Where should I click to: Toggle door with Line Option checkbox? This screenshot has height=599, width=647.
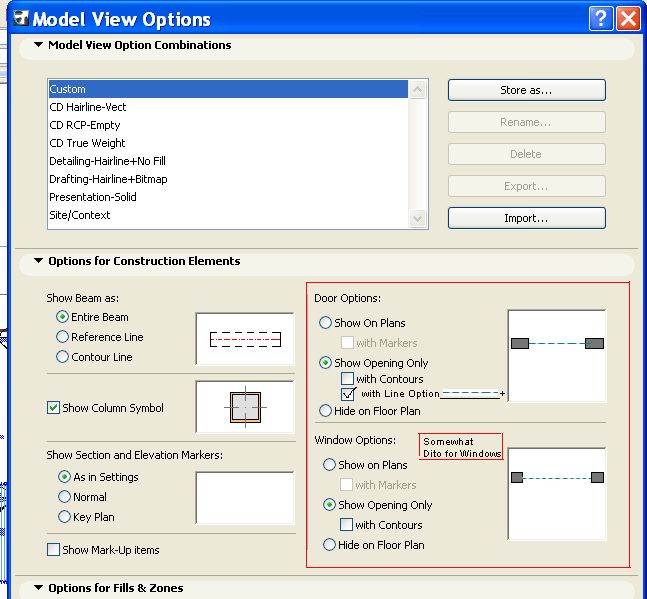[347, 394]
